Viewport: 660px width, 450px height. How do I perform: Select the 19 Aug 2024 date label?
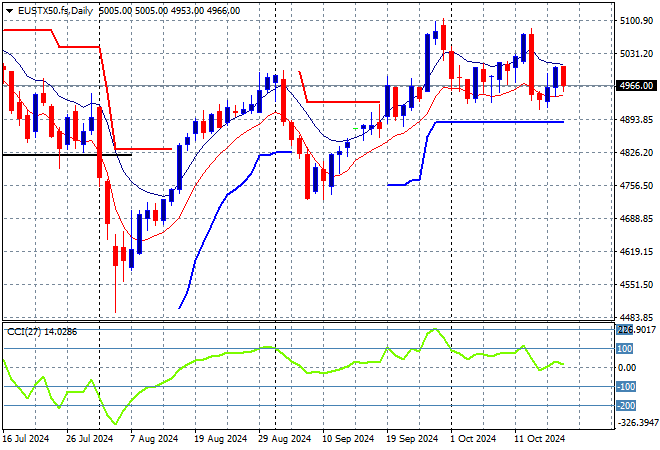point(221,439)
